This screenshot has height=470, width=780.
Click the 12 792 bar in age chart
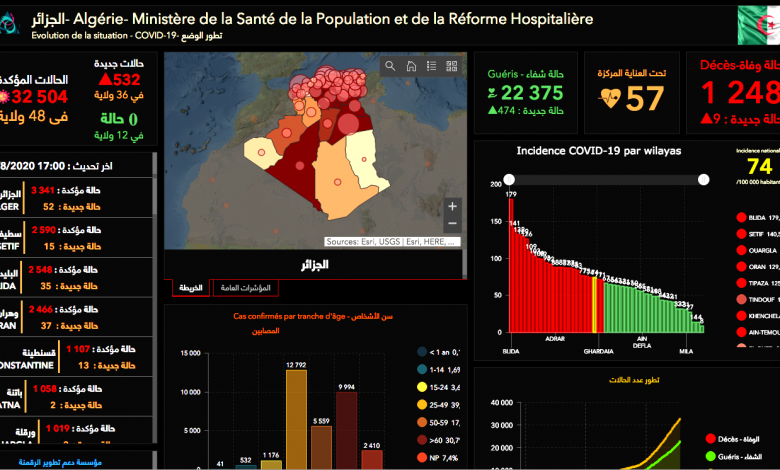point(296,419)
